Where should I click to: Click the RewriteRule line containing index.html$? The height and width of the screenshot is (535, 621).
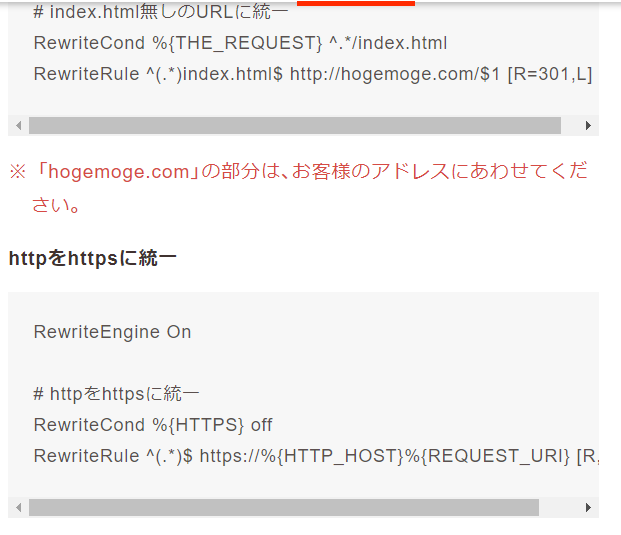(312, 74)
